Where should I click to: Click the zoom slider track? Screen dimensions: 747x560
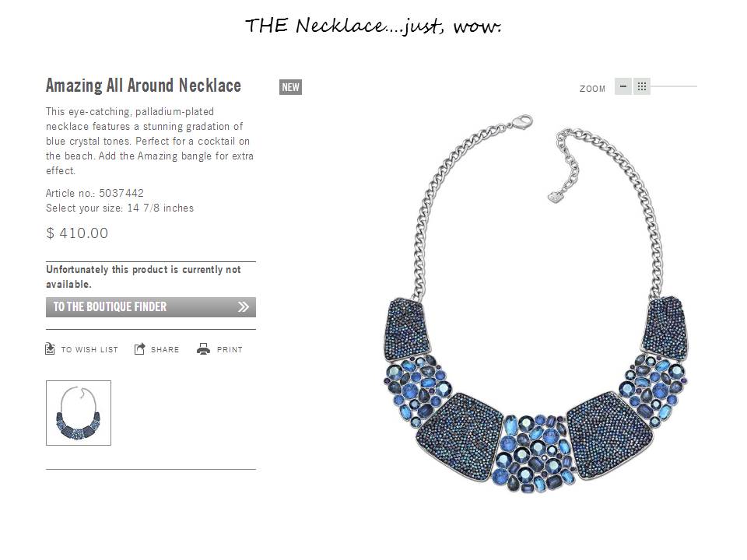click(x=674, y=86)
